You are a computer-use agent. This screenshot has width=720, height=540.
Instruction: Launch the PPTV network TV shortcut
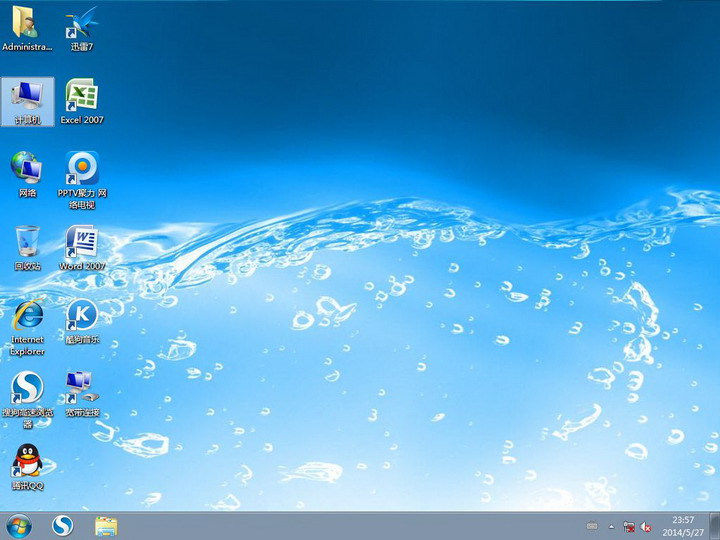[81, 168]
